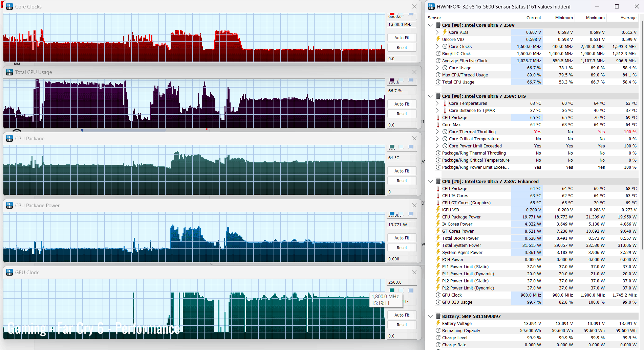Screen dimensions: 644x350
Task: Expand Core Power Limit Exceeded
Action: 437,146
